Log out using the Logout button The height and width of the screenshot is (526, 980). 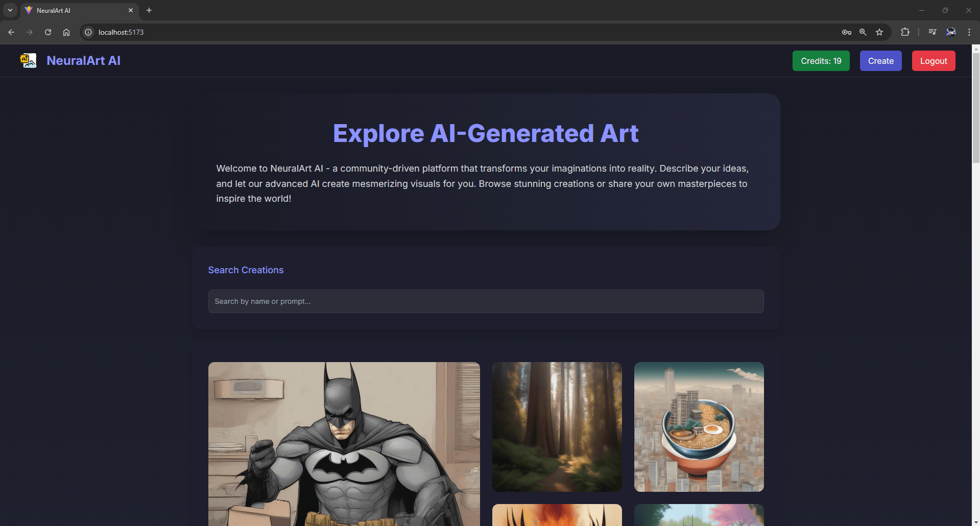[x=934, y=61]
